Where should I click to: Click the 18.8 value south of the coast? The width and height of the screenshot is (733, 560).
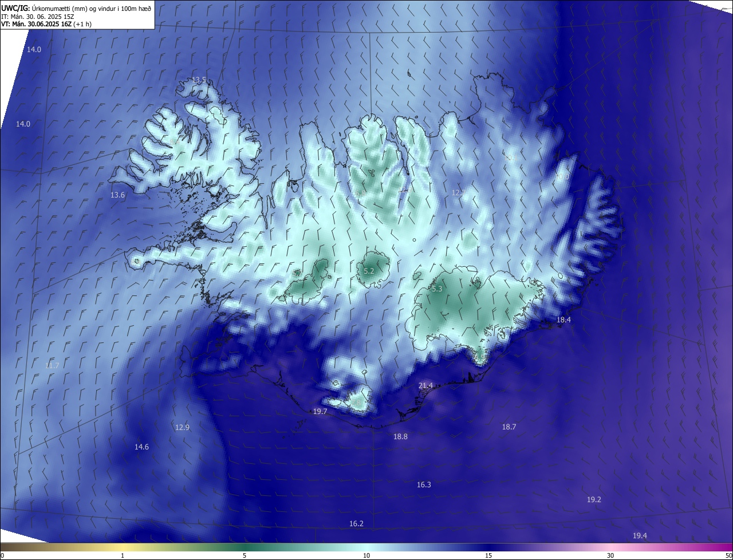(400, 436)
